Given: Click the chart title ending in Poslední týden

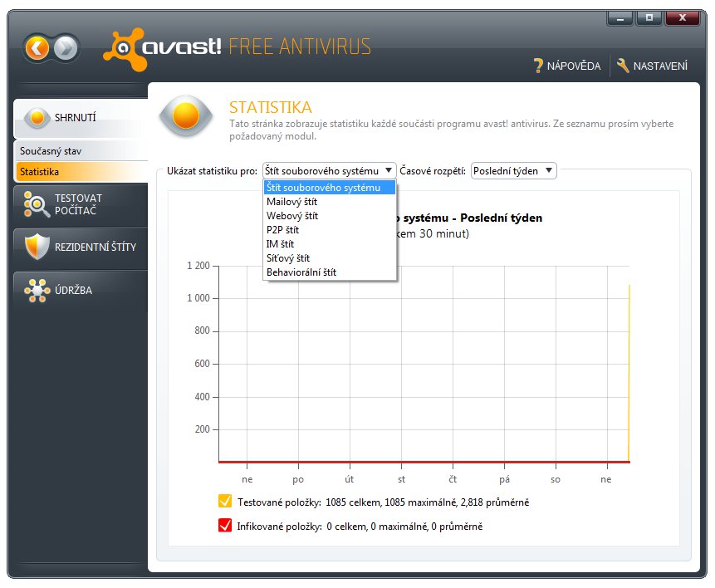Looking at the screenshot, I should (x=468, y=218).
